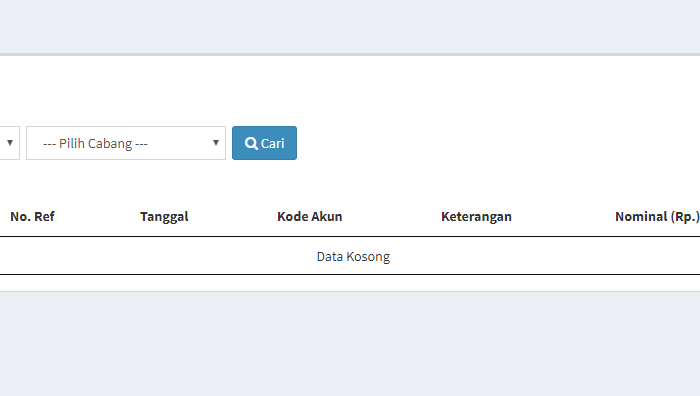
Task: Sort by the Tanggal column header
Action: coord(164,217)
